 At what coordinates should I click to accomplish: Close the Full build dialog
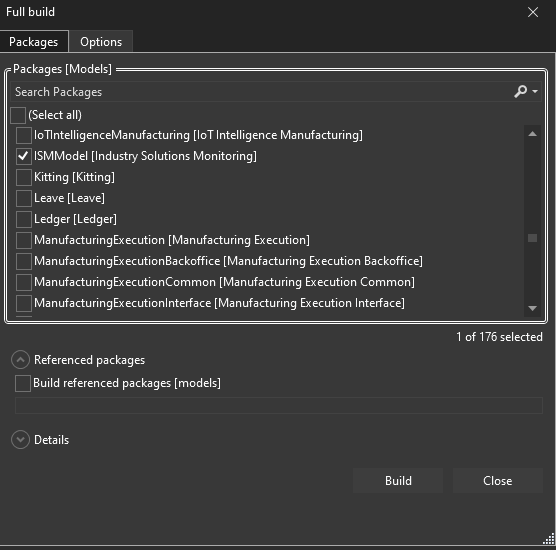coord(533,12)
